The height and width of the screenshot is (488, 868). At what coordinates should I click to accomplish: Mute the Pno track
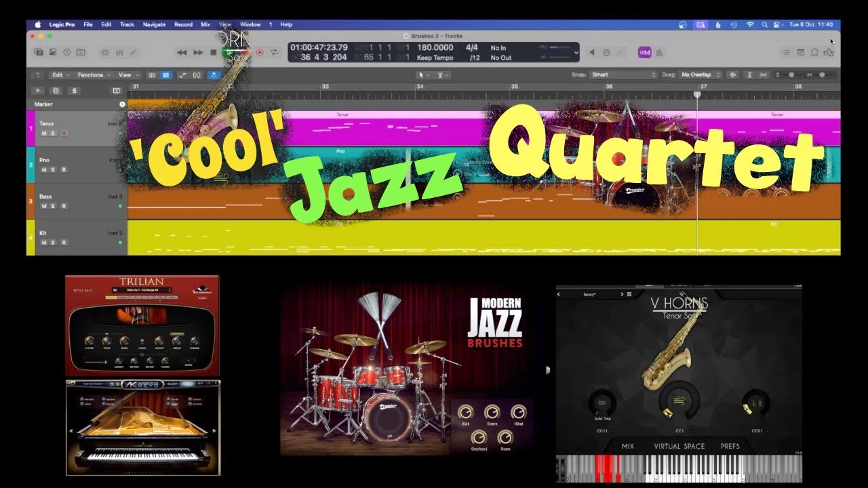(x=44, y=169)
